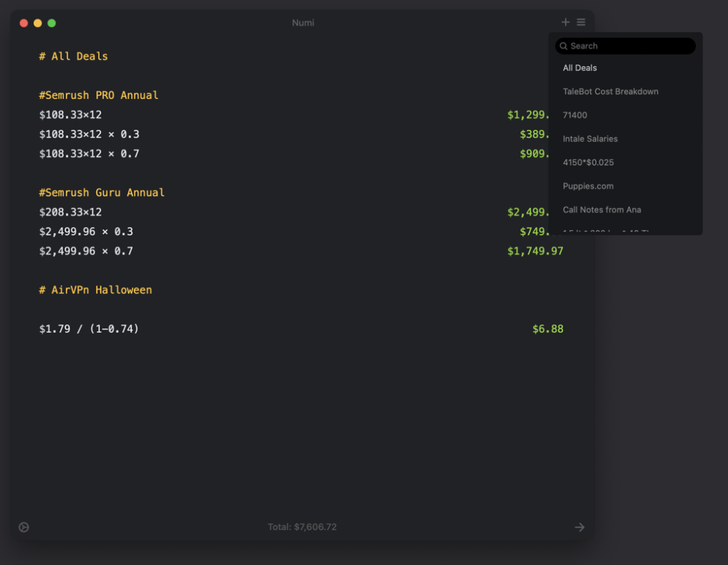The width and height of the screenshot is (728, 565).
Task: Click the Numi window title
Action: [x=303, y=23]
